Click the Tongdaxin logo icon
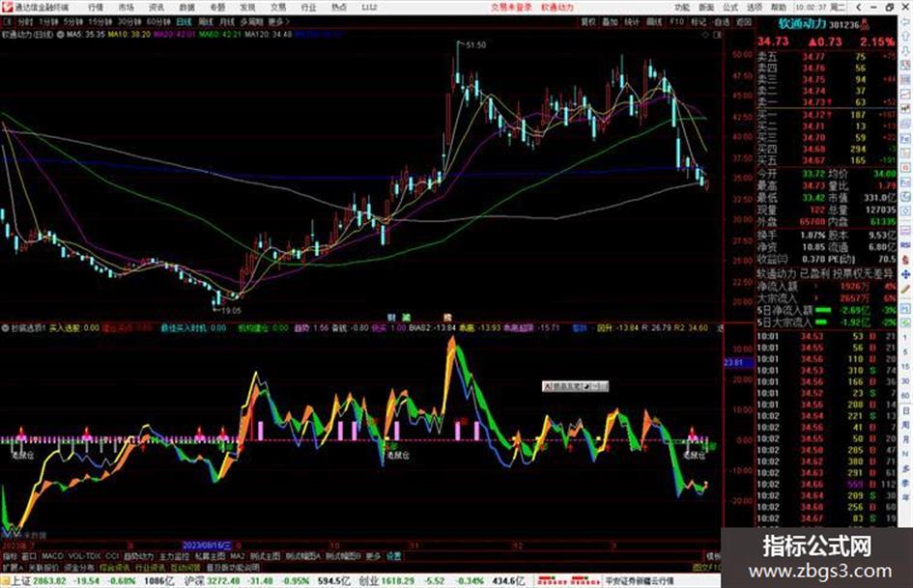This screenshot has height=588, width=913. click(x=7, y=7)
